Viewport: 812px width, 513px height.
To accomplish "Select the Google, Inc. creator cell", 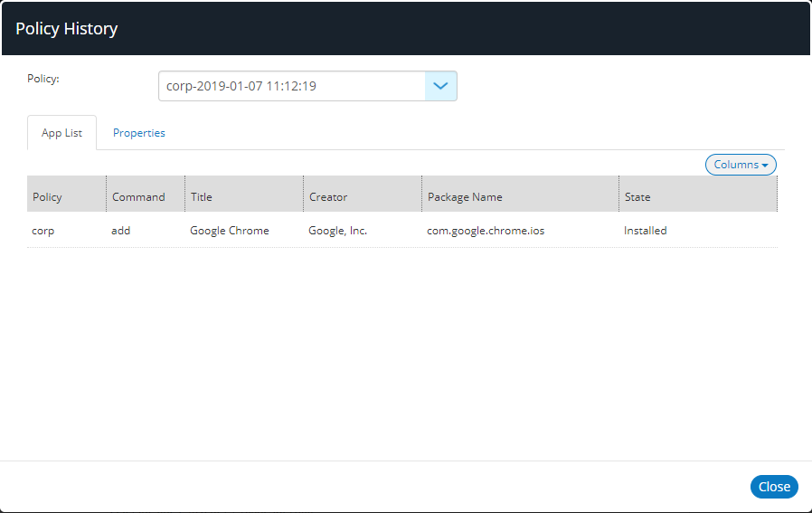I will 337,231.
